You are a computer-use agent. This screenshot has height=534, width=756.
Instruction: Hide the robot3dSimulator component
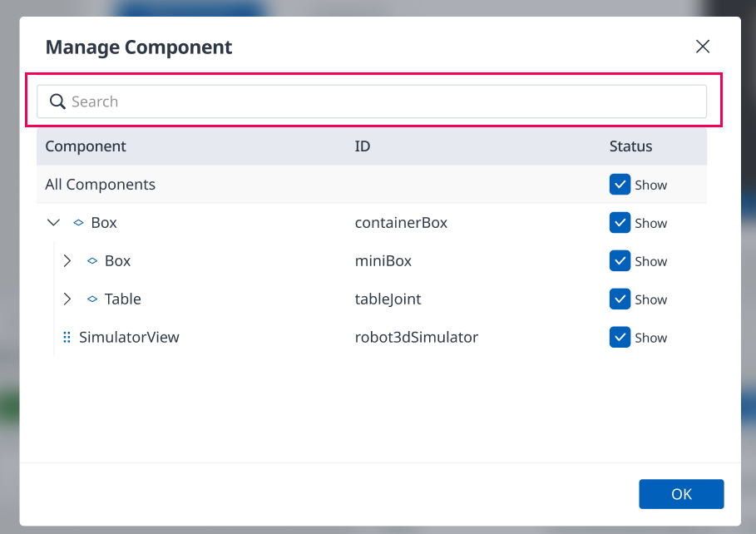620,337
